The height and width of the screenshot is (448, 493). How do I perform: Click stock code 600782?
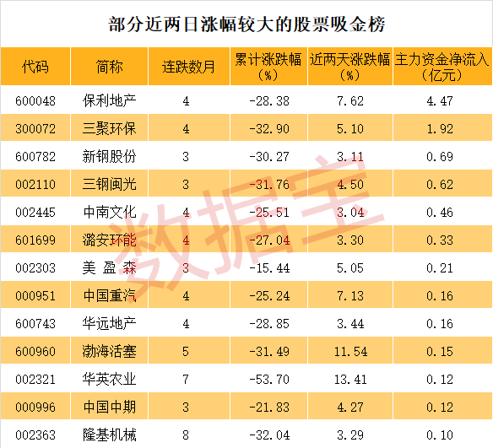[x=35, y=157]
